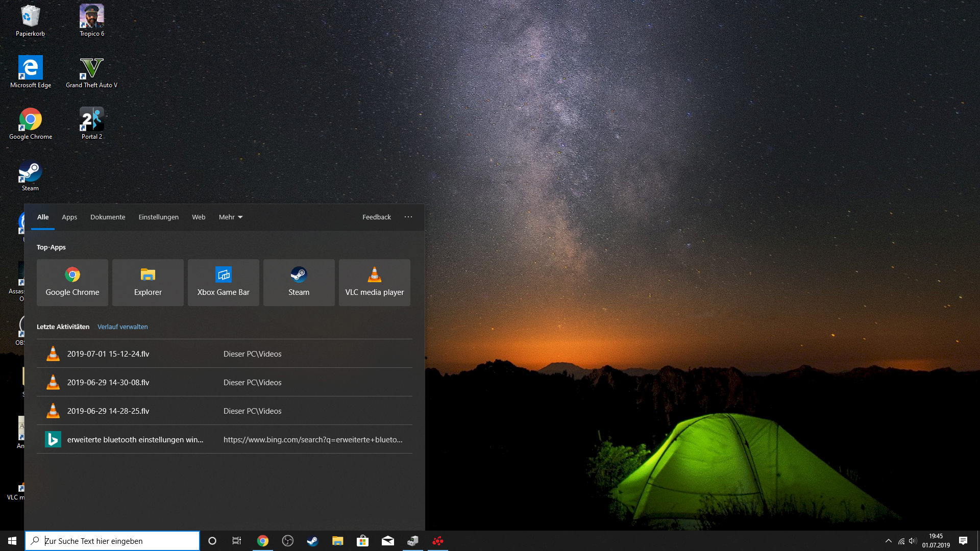This screenshot has height=551, width=980.
Task: Launch Xbox Game Bar tile
Action: click(223, 282)
